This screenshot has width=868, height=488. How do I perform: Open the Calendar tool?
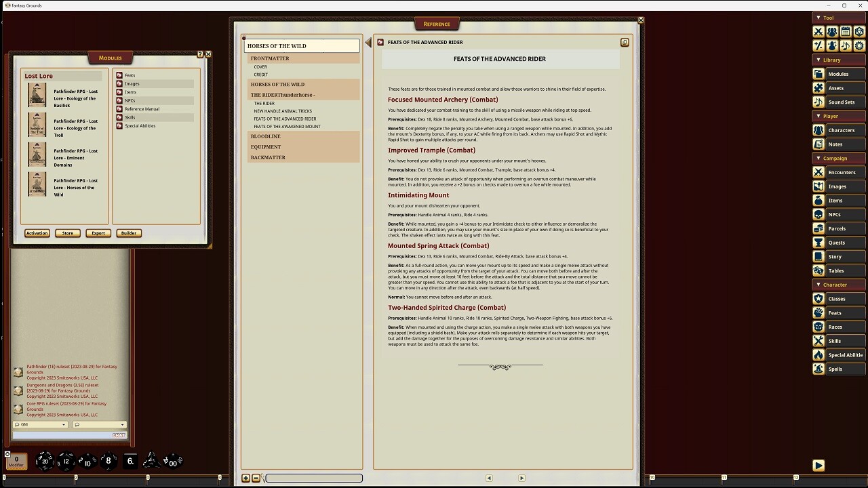coord(845,31)
